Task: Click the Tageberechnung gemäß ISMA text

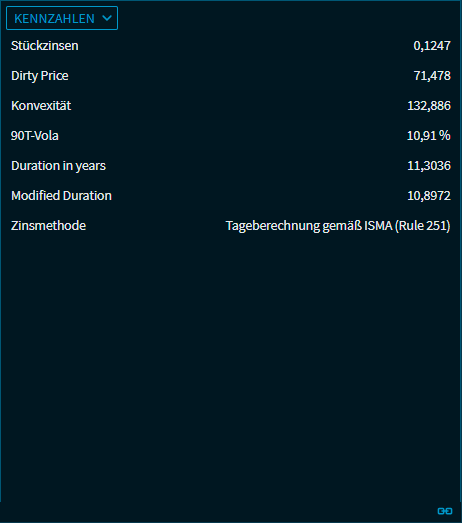Action: 309,226
